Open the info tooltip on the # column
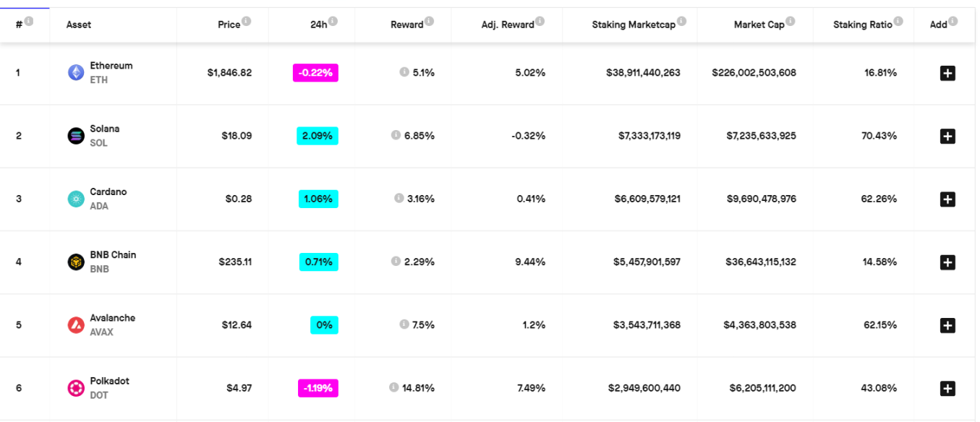Image resolution: width=980 pixels, height=422 pixels. [29, 21]
